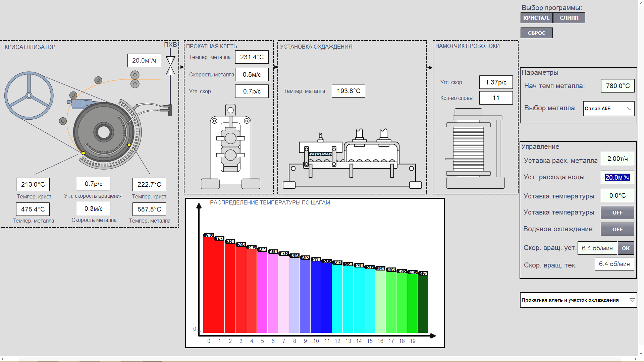Select the КРИСТАЛ. program tab
The height and width of the screenshot is (362, 644).
coord(536,18)
